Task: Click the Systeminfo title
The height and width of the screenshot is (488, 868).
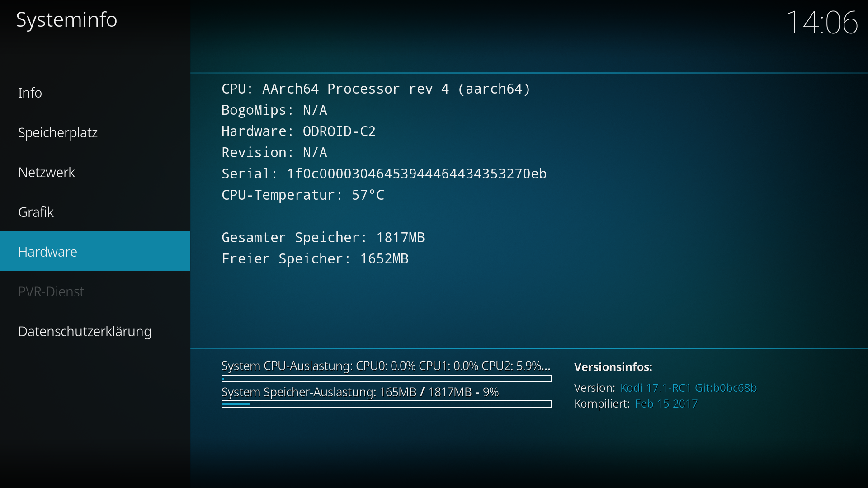Action: [66, 20]
